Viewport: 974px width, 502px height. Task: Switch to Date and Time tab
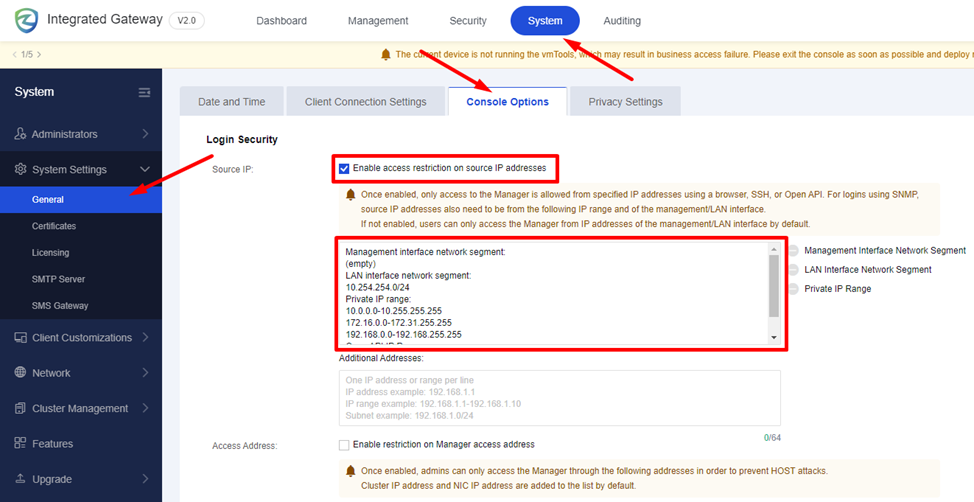point(232,101)
